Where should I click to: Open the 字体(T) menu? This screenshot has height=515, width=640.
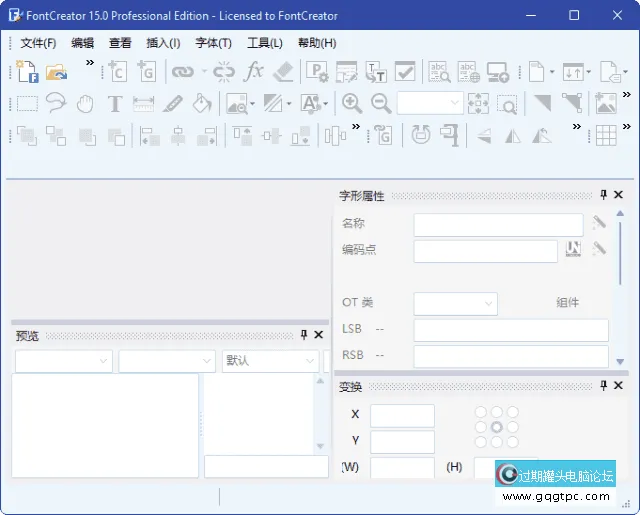pos(213,43)
